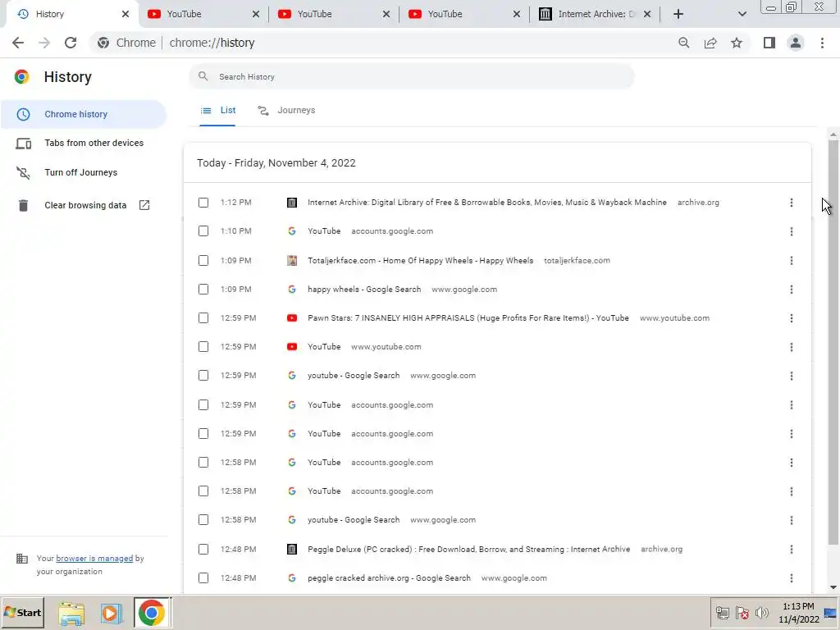Open the file explorer taskbar icon

click(71, 613)
